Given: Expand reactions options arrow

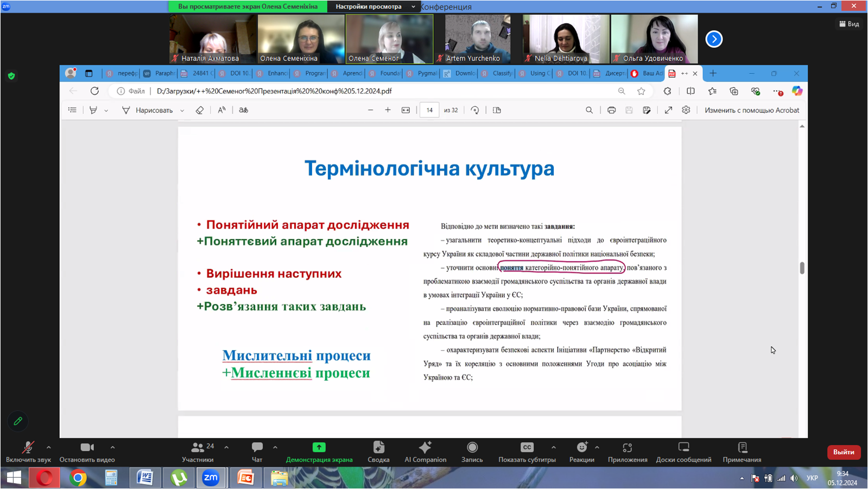Looking at the screenshot, I should point(597,447).
